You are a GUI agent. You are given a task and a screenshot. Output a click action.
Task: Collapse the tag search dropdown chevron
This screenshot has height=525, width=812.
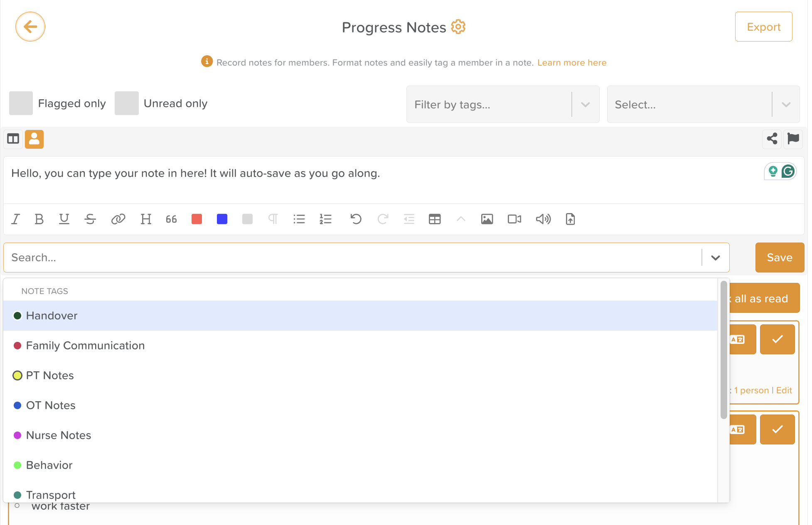click(715, 258)
